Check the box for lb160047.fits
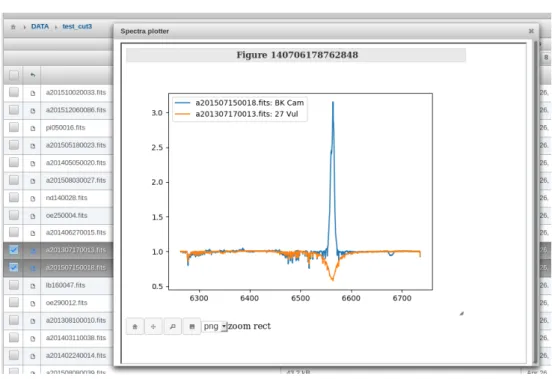The width and height of the screenshot is (552, 379). coord(14,285)
